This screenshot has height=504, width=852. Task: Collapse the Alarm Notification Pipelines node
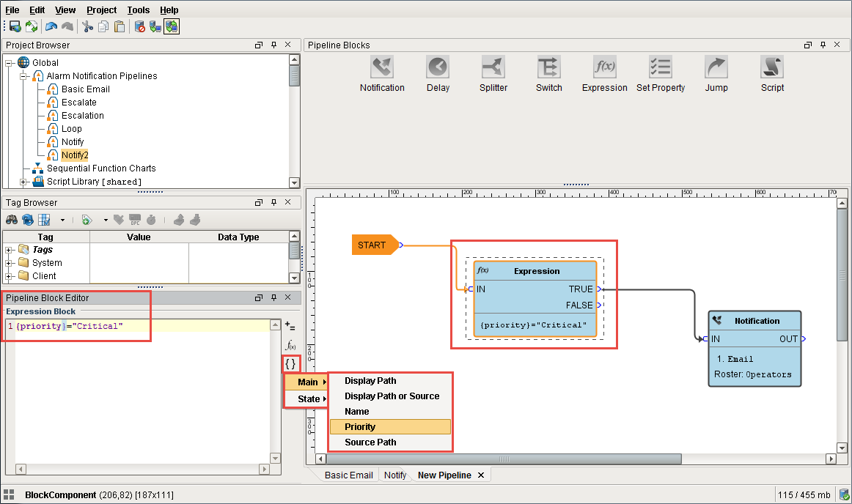[x=23, y=76]
